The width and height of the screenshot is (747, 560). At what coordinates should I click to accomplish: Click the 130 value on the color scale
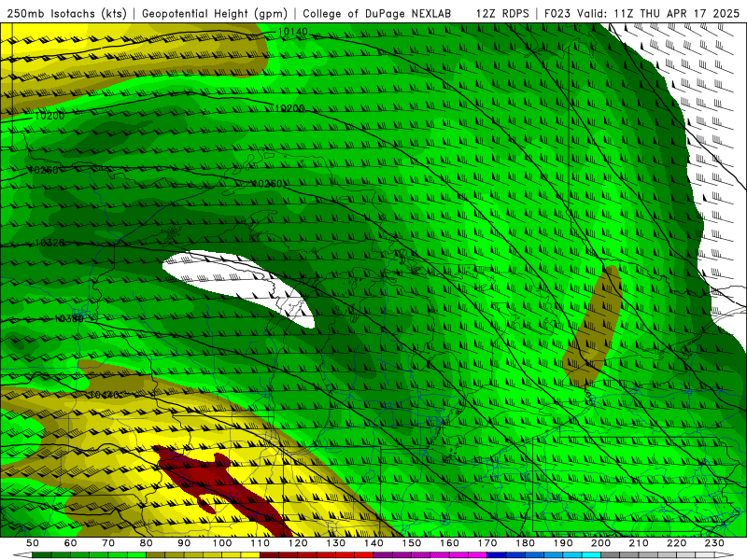click(336, 543)
